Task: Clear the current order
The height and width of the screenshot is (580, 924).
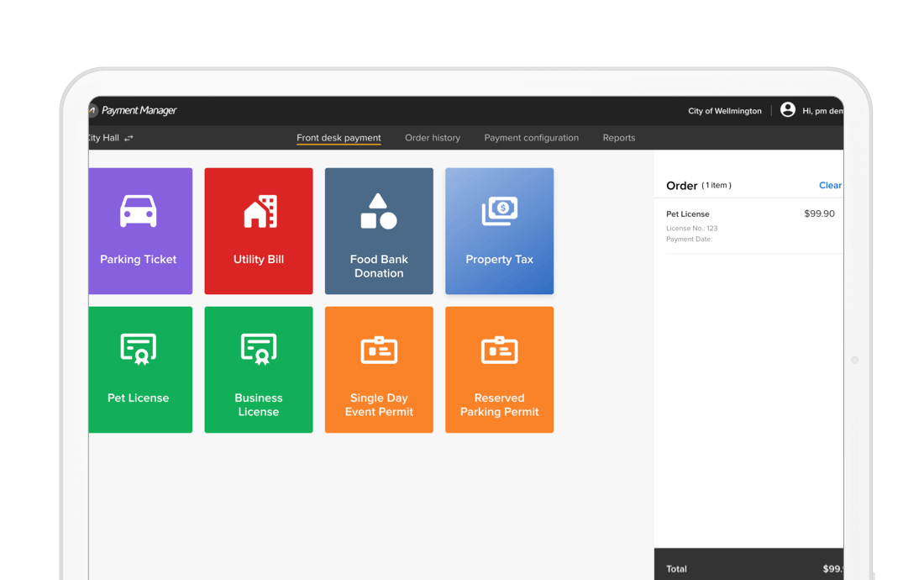Action: (x=830, y=186)
